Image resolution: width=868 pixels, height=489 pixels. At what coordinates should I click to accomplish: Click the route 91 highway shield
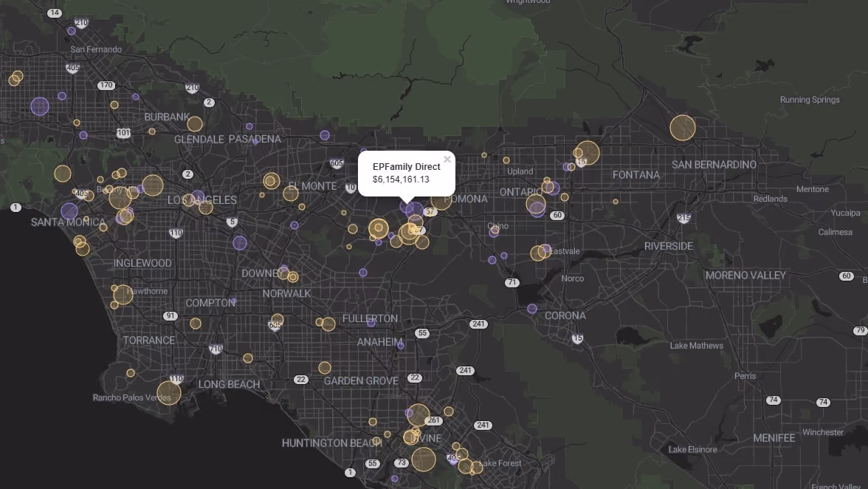tap(170, 315)
